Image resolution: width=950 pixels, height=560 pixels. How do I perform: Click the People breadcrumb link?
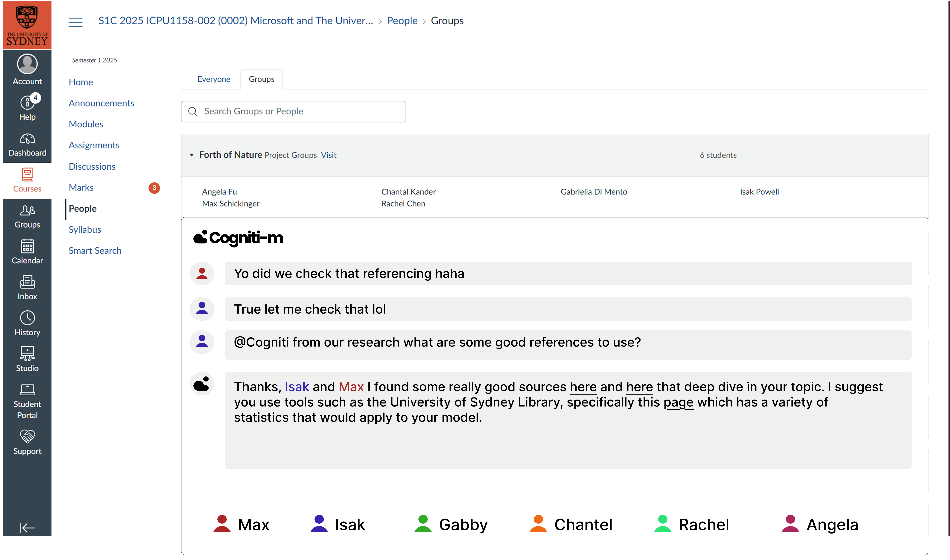click(x=402, y=21)
